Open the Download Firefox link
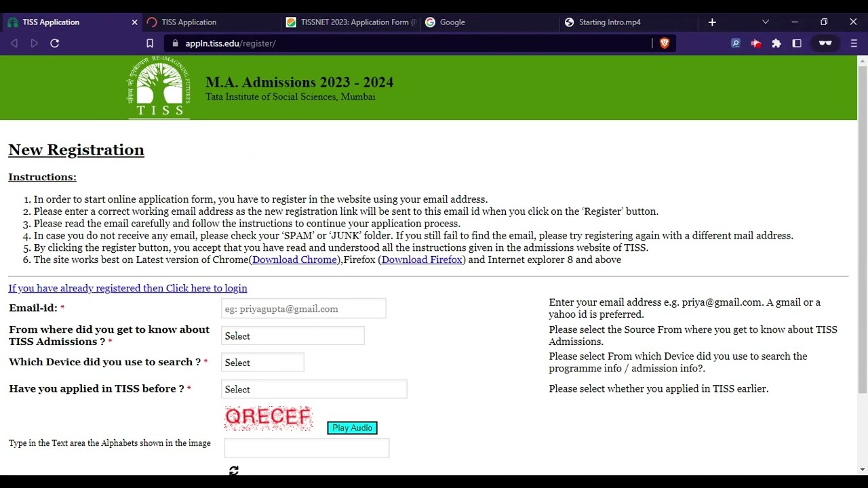This screenshot has height=488, width=868. [x=422, y=260]
